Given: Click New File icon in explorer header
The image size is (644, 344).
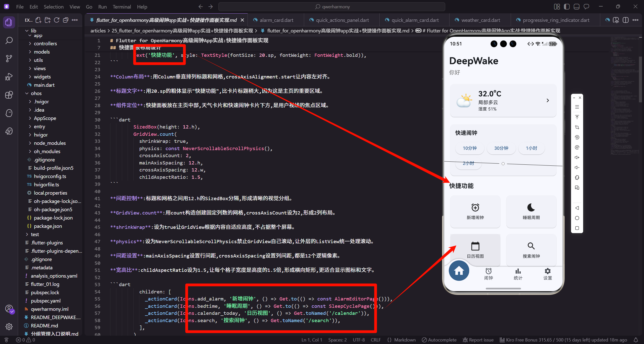Looking at the screenshot, I should coord(38,20).
